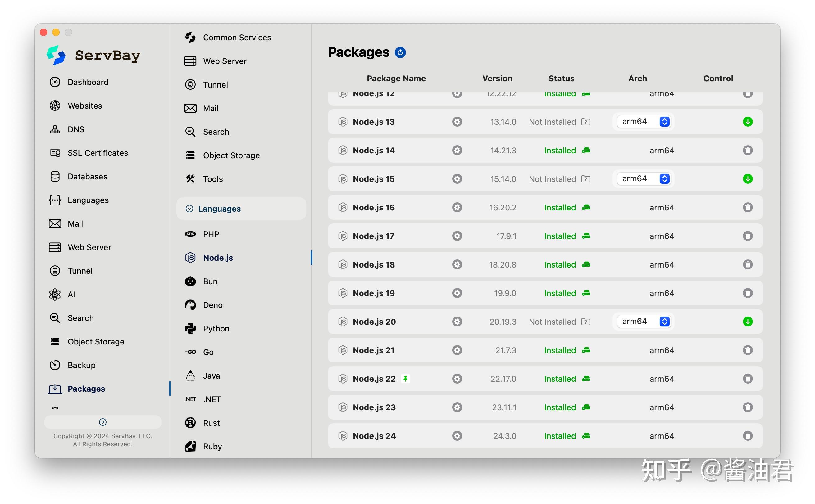
Task: Expand arm64 dropdown for Node.js 20
Action: point(644,322)
